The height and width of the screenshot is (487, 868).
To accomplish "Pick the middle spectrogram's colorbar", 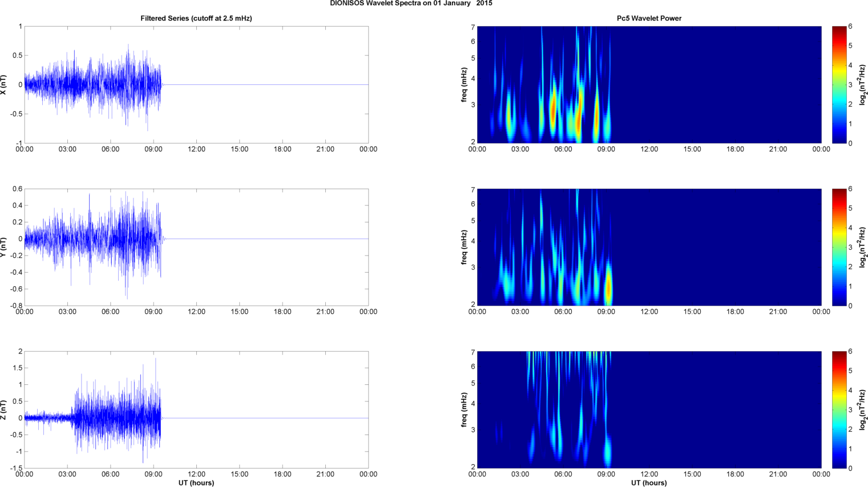I will [x=839, y=247].
